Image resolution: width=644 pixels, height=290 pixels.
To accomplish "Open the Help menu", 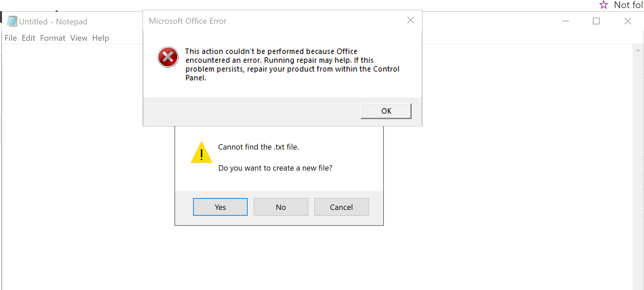I will pyautogui.click(x=101, y=38).
